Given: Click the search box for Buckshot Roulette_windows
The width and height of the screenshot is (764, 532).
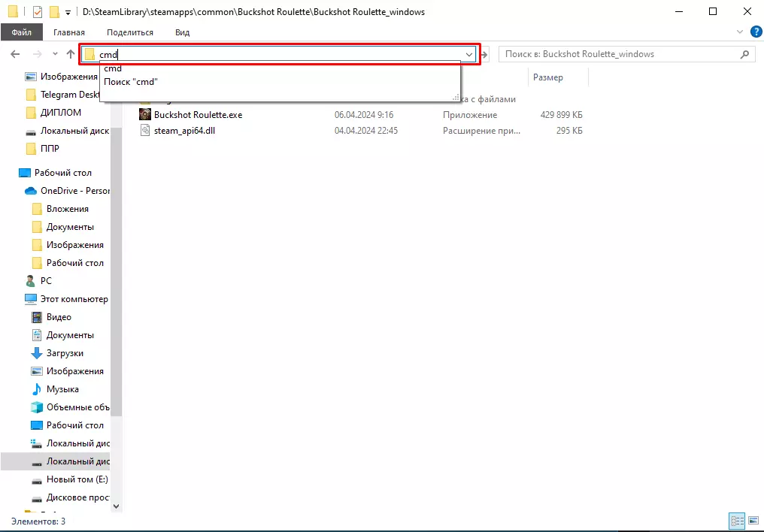Looking at the screenshot, I should (x=626, y=54).
